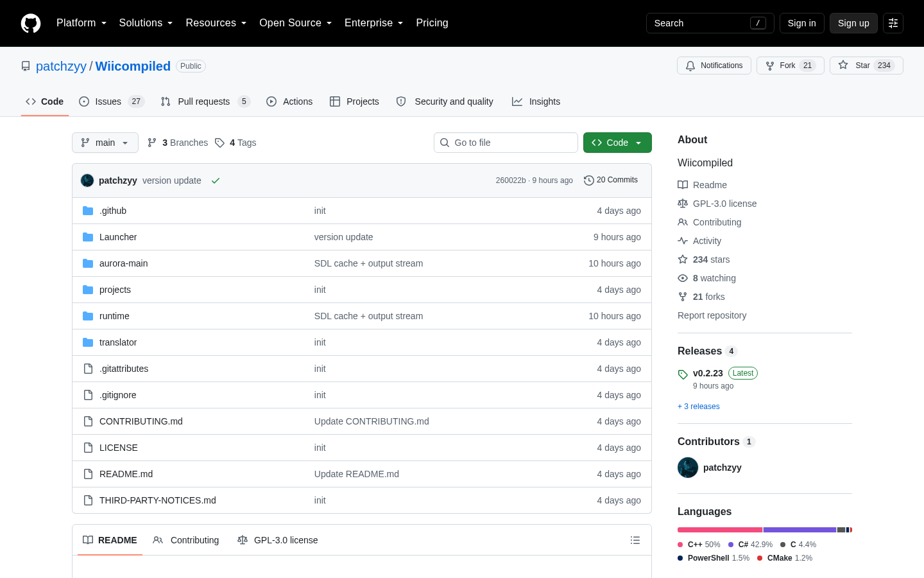Open the Readme link in About
The height and width of the screenshot is (578, 924).
tap(703, 185)
